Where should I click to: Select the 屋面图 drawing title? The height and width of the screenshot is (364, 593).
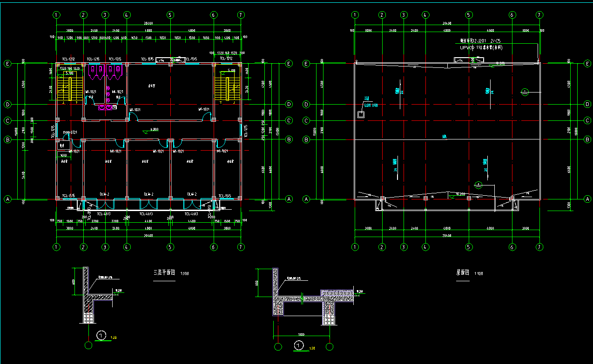(462, 273)
